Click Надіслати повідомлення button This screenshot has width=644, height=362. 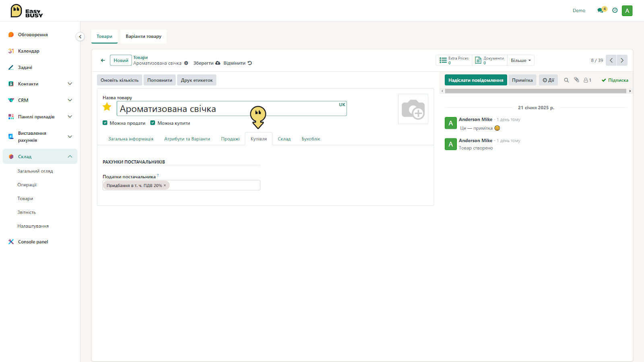point(476,80)
